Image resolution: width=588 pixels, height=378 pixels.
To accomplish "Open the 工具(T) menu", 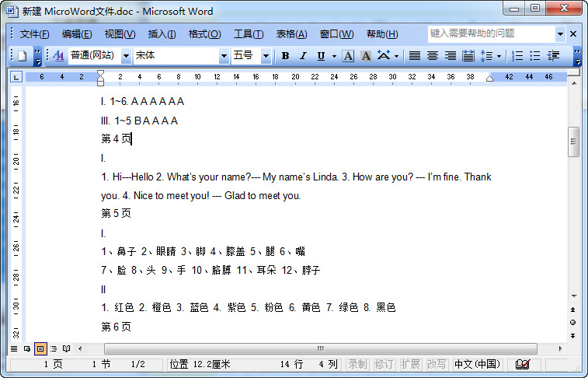I will [249, 34].
